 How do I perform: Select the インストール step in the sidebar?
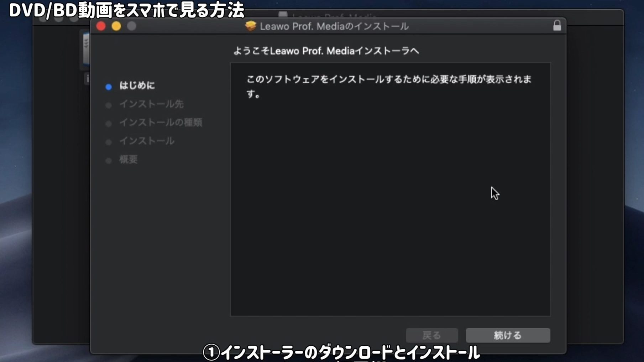[x=147, y=141]
